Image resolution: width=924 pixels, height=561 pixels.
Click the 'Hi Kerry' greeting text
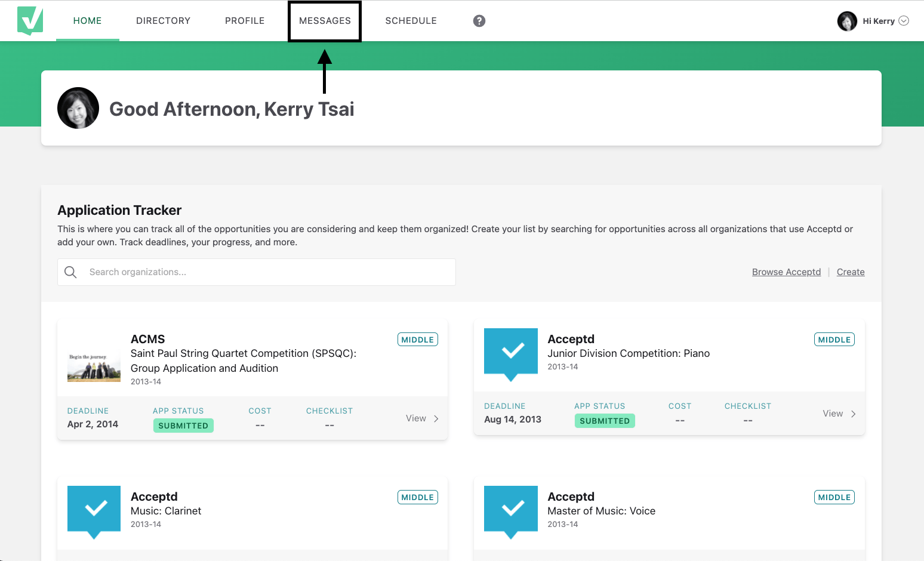click(x=879, y=21)
